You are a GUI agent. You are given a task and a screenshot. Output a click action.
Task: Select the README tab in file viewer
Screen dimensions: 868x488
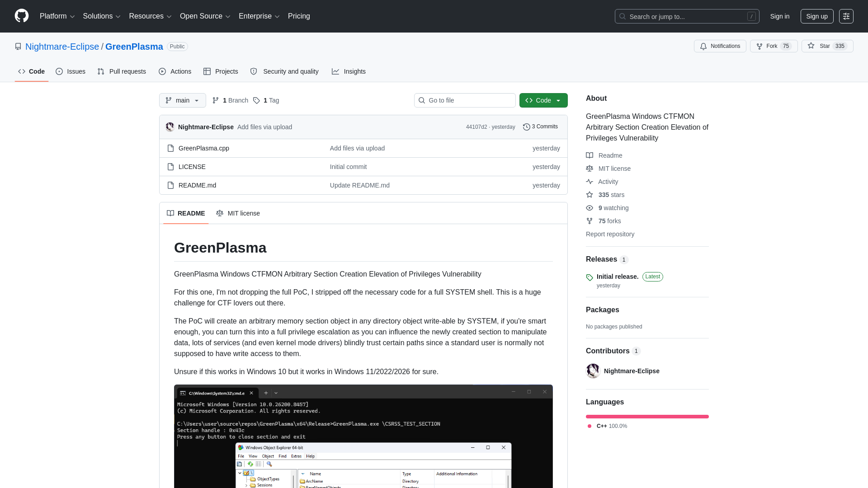click(186, 213)
